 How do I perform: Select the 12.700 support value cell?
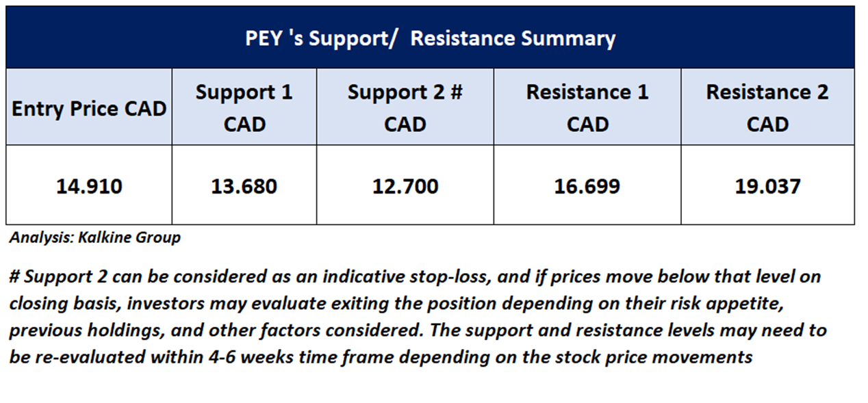405,185
